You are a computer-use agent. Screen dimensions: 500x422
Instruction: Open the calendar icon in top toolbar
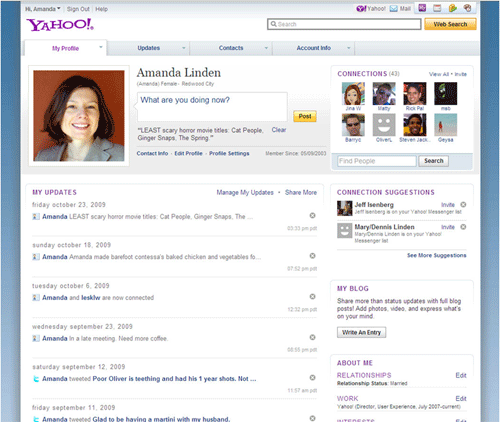point(437,8)
